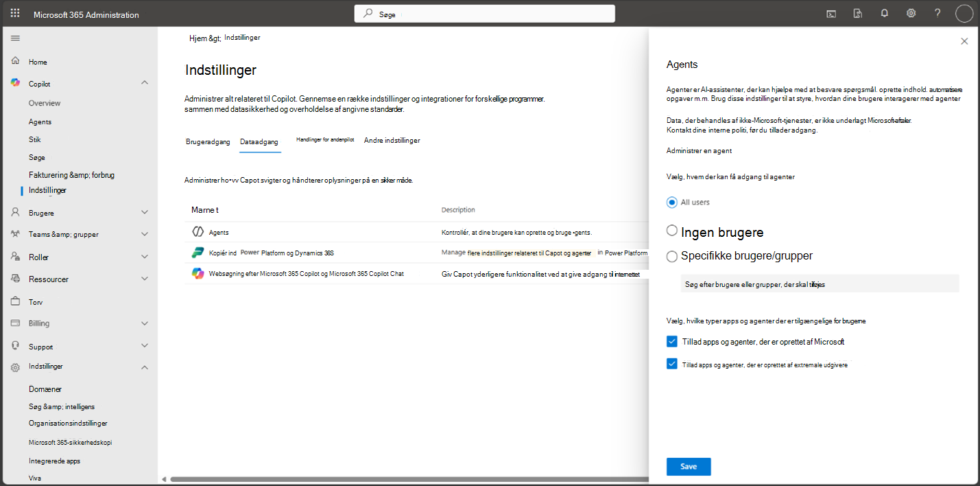Expand the Ressourcer section chevron
This screenshot has height=486, width=980.
click(145, 279)
